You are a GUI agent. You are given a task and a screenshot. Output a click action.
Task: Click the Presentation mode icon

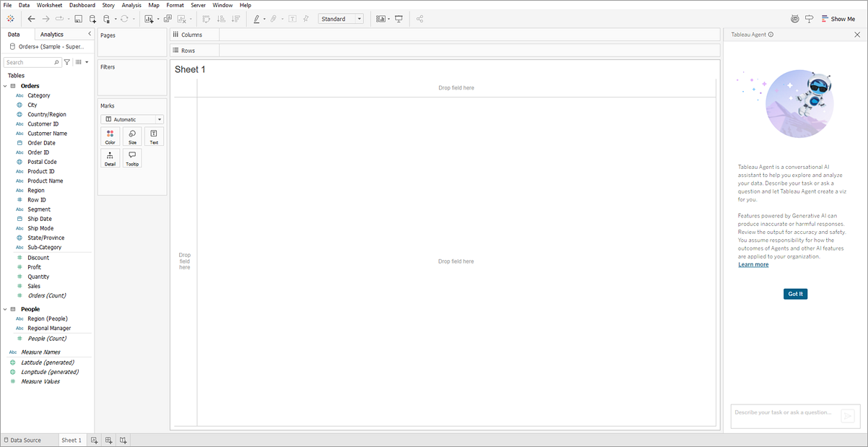pos(399,19)
